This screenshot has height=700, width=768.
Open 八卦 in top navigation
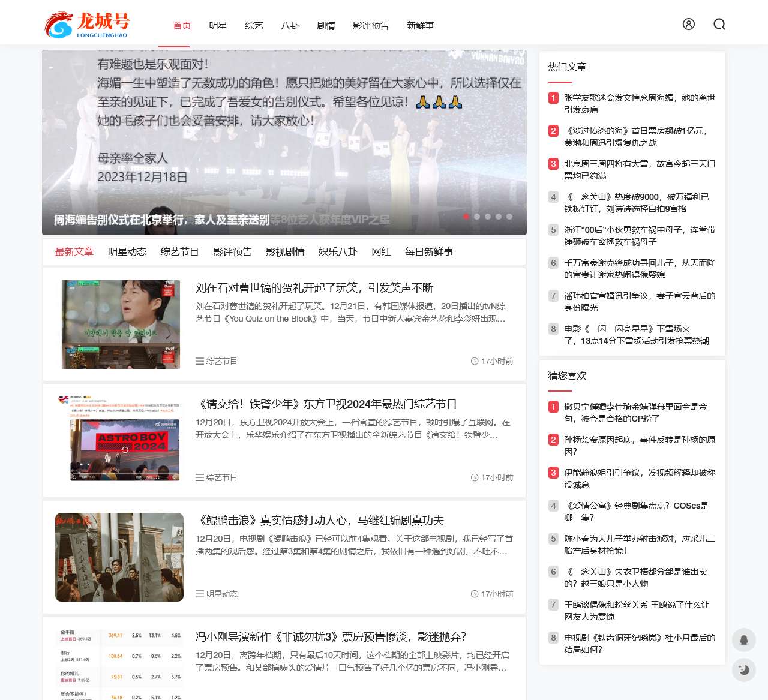pos(290,26)
